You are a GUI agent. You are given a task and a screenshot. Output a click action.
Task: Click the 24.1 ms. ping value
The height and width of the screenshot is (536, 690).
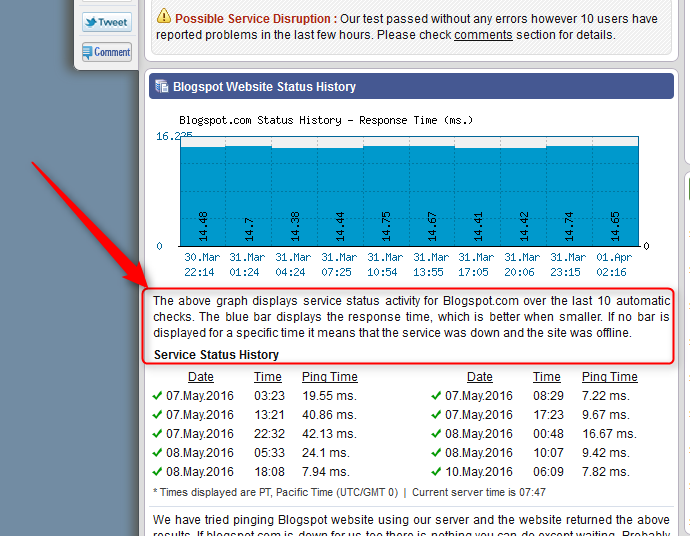326,452
